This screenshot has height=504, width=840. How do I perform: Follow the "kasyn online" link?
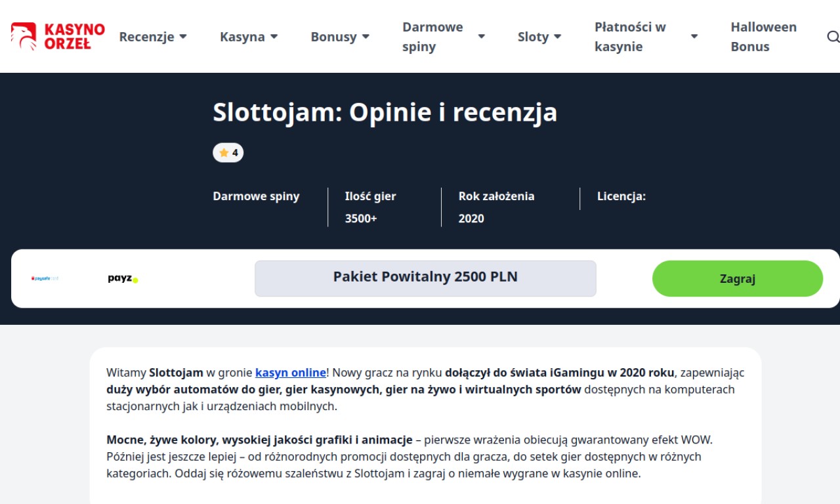(x=290, y=373)
